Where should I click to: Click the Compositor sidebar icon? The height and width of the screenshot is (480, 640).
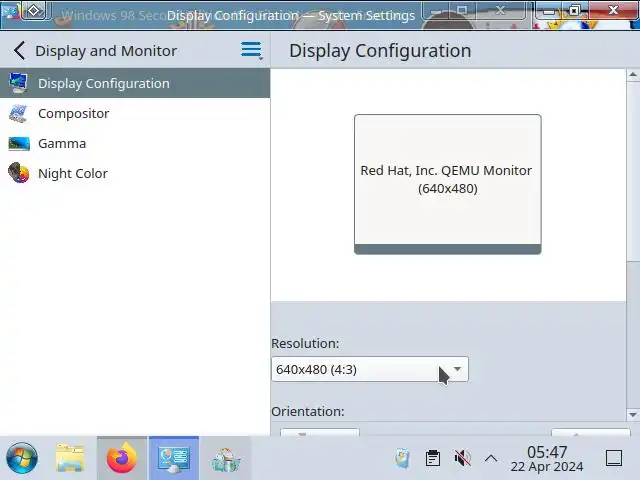[x=18, y=113]
